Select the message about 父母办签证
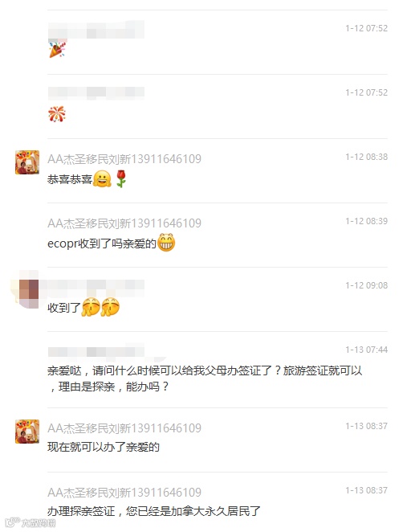The image size is (415, 532). [205, 379]
